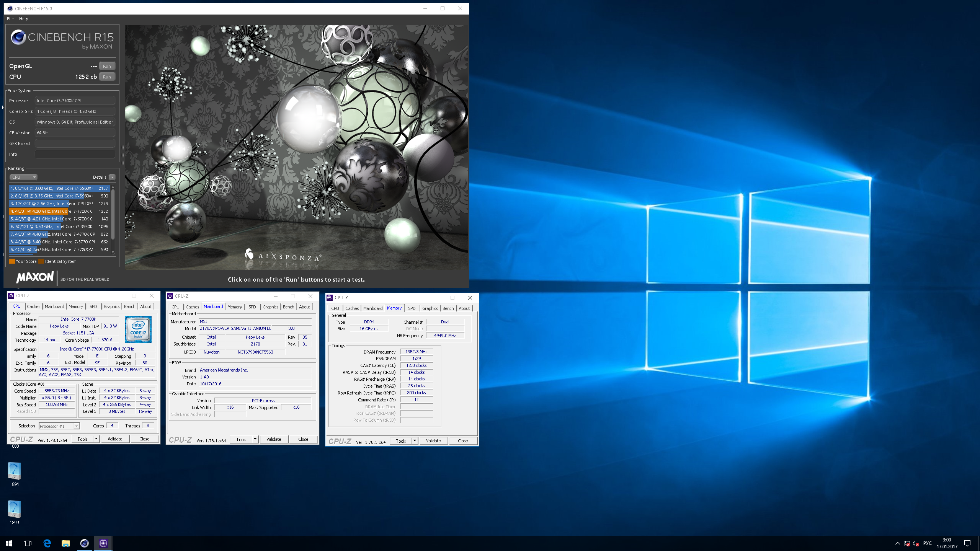Click the CPU-Z icon in Mainboard window title
This screenshot has height=551, width=980.
point(170,296)
